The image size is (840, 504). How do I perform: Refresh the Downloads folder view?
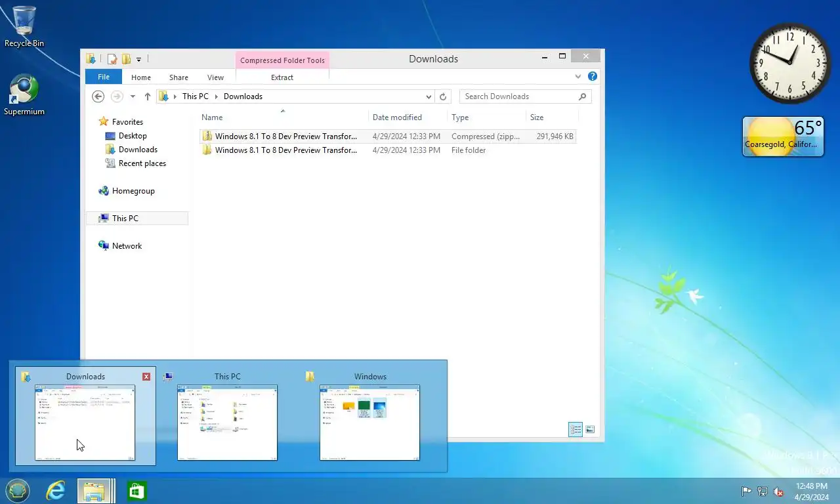click(443, 96)
